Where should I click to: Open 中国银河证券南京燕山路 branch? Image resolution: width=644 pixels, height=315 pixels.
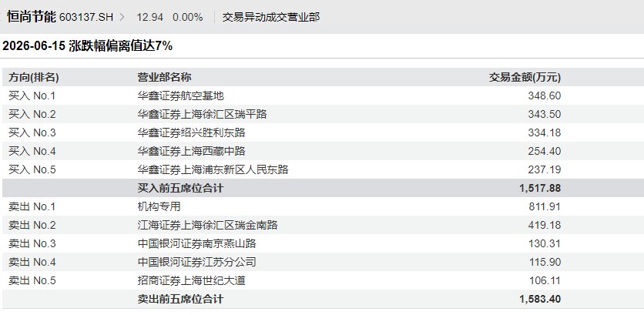(196, 243)
